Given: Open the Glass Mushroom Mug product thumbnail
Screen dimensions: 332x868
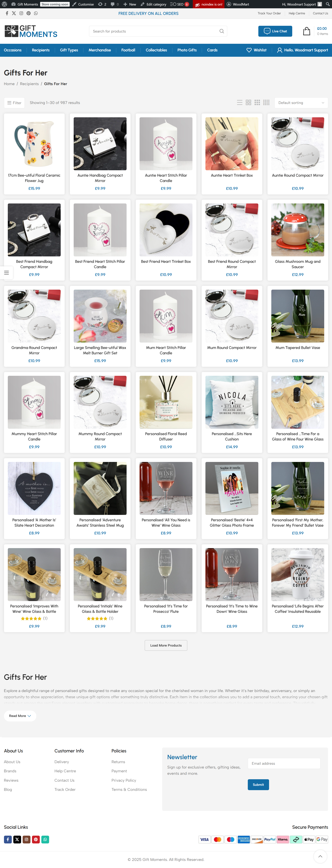Looking at the screenshot, I should (298, 230).
